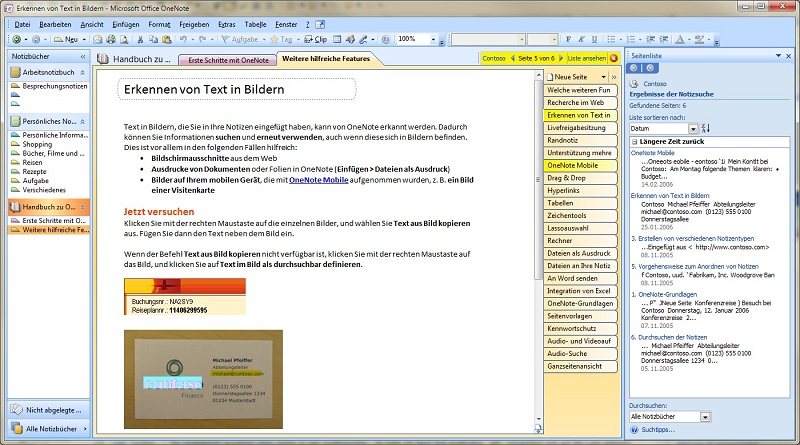Open the zoom 100% dropdown
The height and width of the screenshot is (445, 800).
[x=433, y=39]
